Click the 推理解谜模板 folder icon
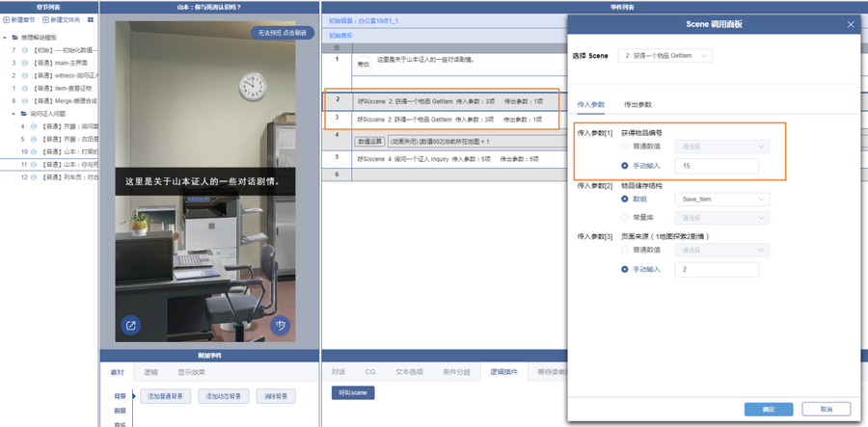This screenshot has height=427, width=868. 16,38
